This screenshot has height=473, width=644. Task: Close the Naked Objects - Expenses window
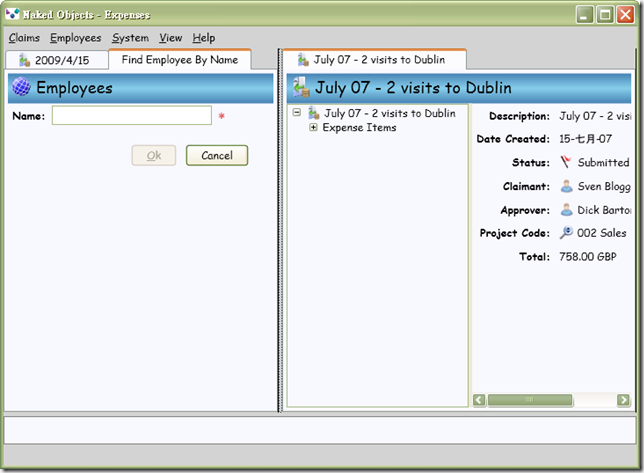[x=626, y=15]
